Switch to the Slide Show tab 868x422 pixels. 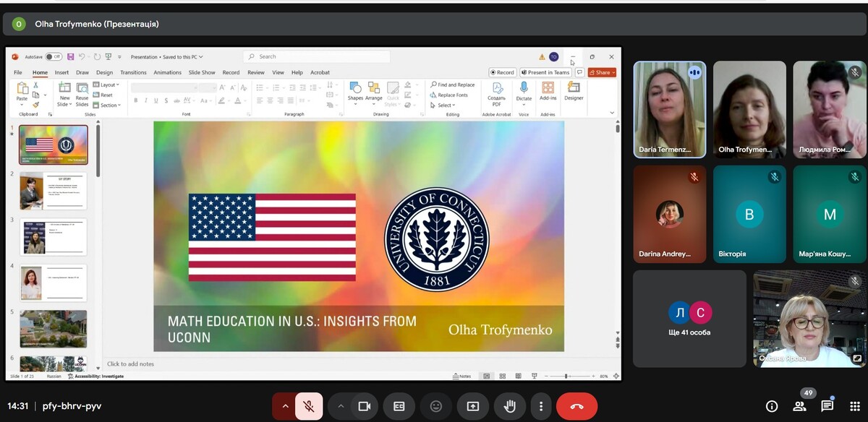[202, 72]
